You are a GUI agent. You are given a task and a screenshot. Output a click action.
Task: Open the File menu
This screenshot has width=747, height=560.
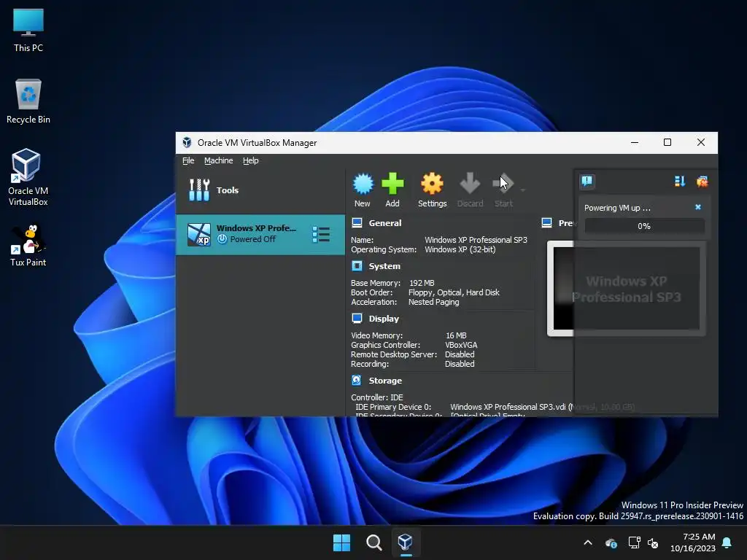(x=188, y=160)
